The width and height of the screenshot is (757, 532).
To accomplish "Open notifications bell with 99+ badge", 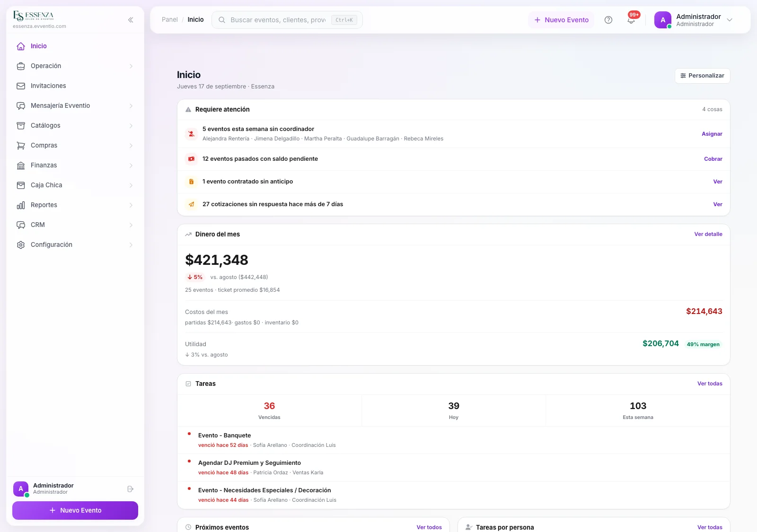I will (x=632, y=19).
